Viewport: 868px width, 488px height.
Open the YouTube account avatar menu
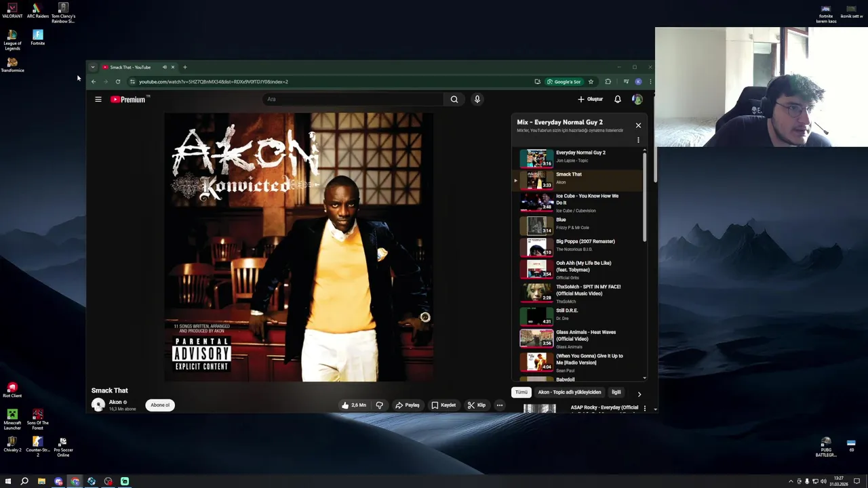[637, 100]
